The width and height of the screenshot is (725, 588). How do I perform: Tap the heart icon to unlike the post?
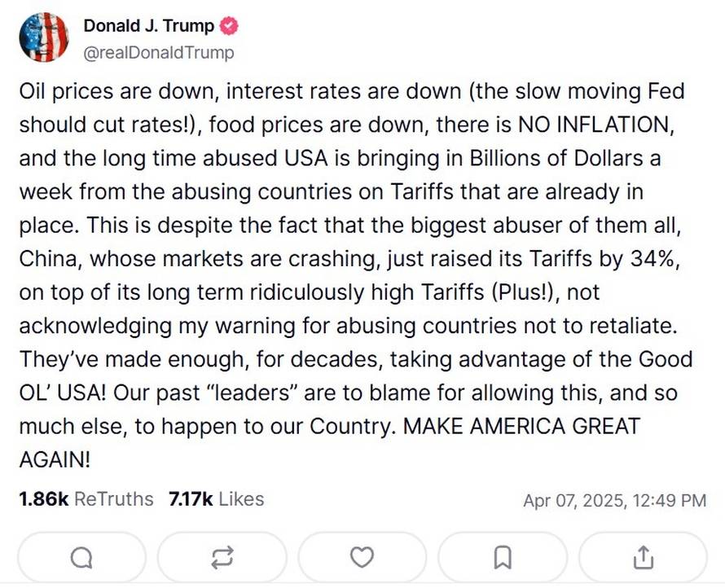tap(362, 558)
